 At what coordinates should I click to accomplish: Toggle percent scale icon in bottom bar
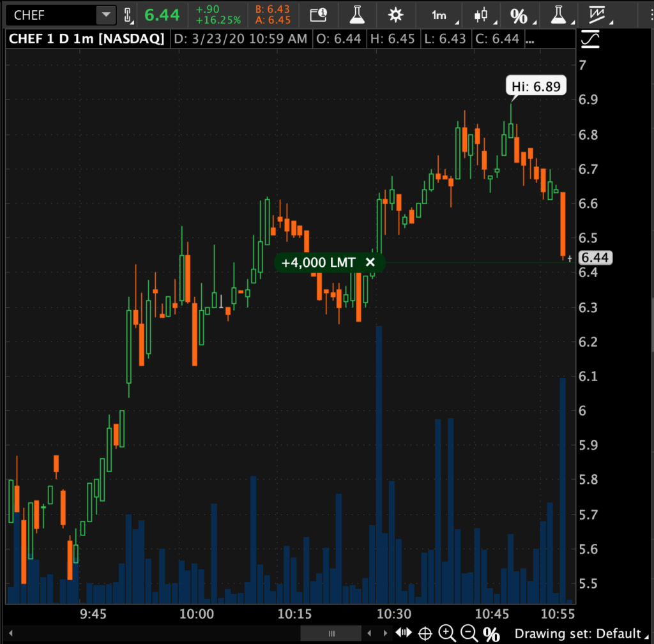(491, 634)
